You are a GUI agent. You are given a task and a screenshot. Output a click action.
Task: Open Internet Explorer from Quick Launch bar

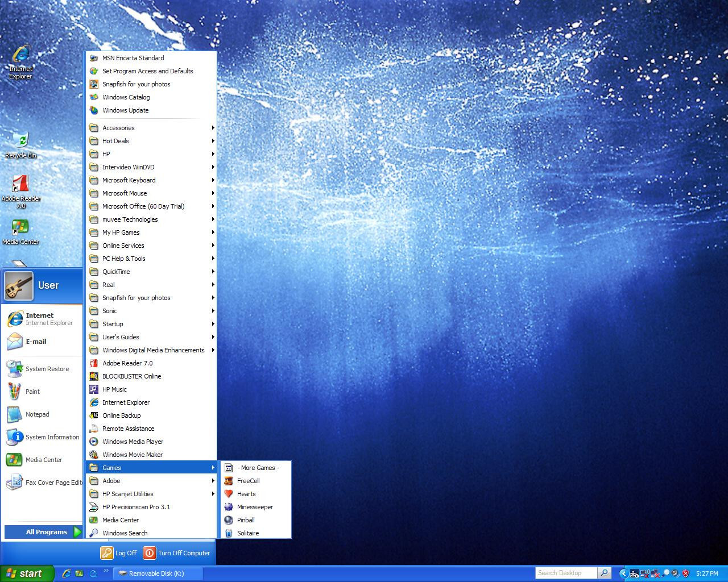[x=67, y=573]
